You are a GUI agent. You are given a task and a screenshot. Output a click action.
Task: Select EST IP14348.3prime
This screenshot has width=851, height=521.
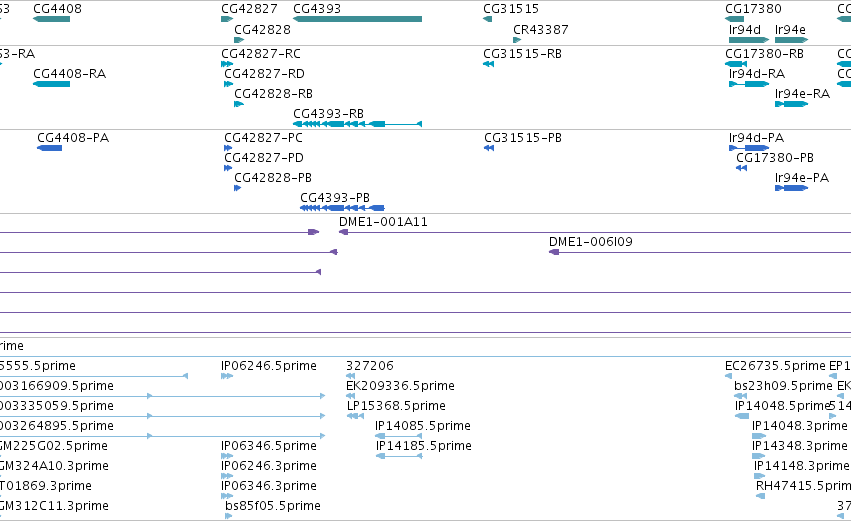click(800, 446)
